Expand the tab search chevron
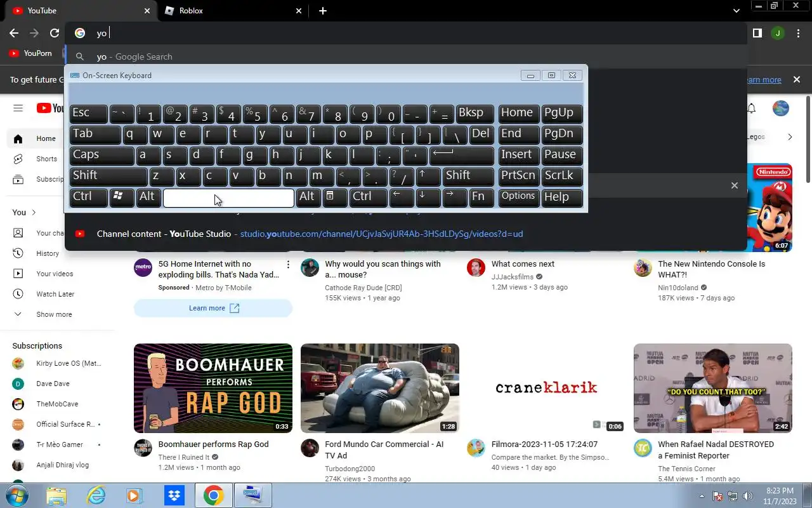 [x=737, y=11]
